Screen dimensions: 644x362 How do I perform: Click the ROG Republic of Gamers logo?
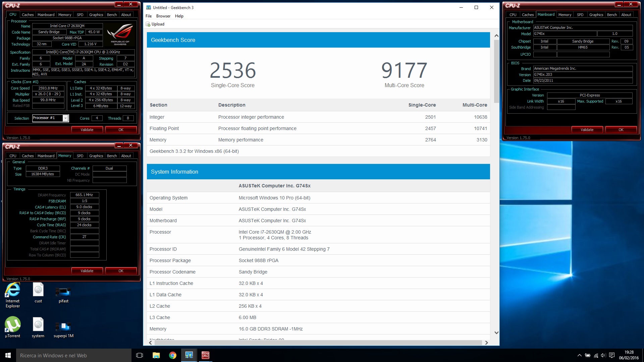coord(120,34)
